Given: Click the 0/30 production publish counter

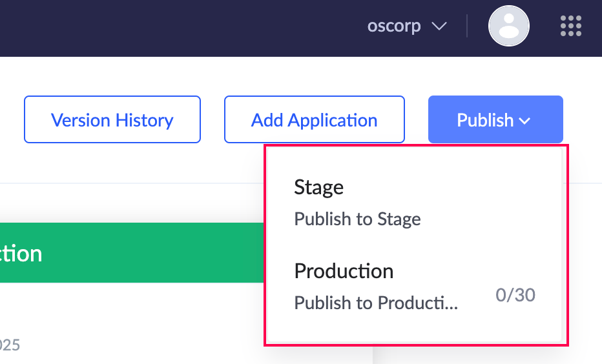Looking at the screenshot, I should [x=515, y=296].
